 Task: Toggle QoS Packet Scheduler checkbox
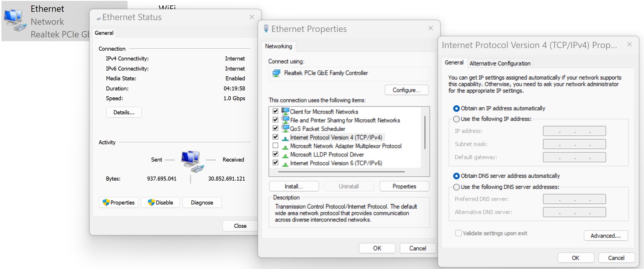click(275, 128)
